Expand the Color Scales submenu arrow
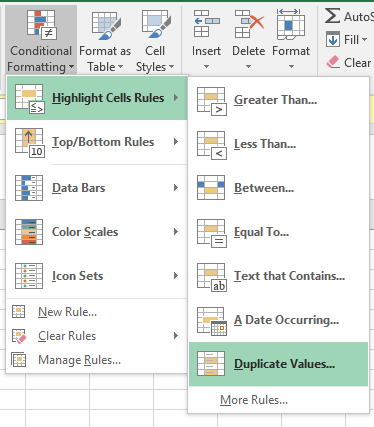 tap(176, 232)
